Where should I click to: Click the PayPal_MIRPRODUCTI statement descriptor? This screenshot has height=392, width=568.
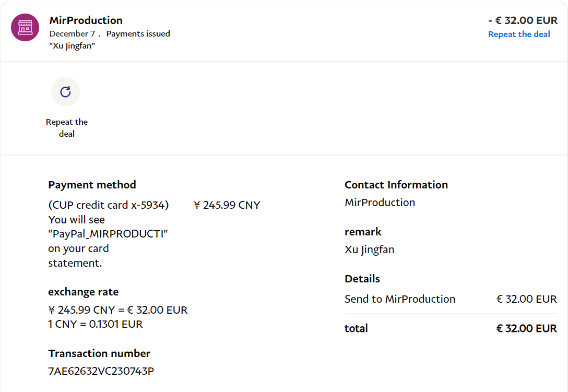[x=108, y=234]
